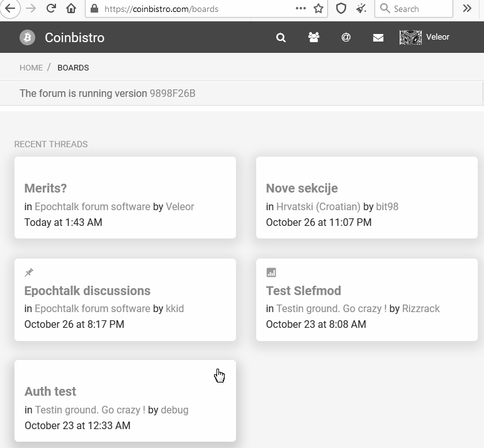This screenshot has width=484, height=448.
Task: Open the version link 9898F26B
Action: [x=172, y=93]
